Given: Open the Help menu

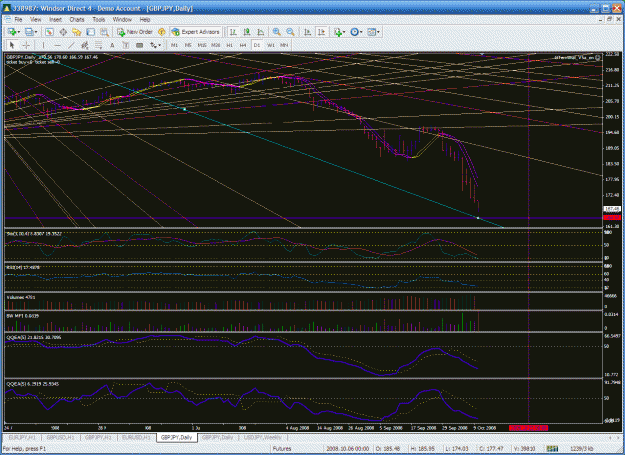Looking at the screenshot, I should coord(145,19).
